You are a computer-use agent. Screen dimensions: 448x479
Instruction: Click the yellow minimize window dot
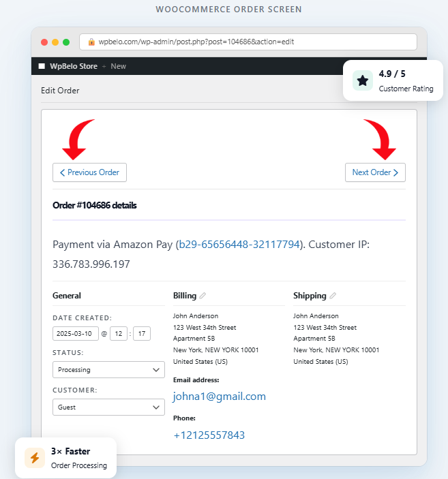pyautogui.click(x=55, y=42)
